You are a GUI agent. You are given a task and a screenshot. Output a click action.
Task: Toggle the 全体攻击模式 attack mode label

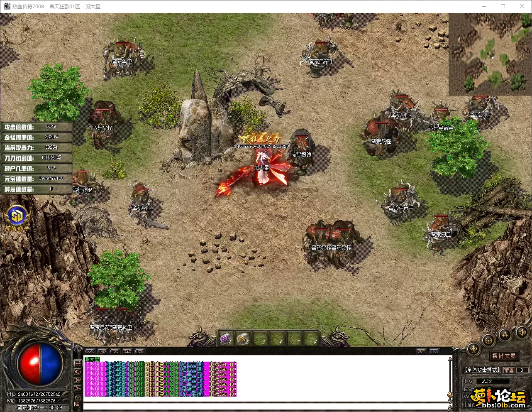(482, 370)
